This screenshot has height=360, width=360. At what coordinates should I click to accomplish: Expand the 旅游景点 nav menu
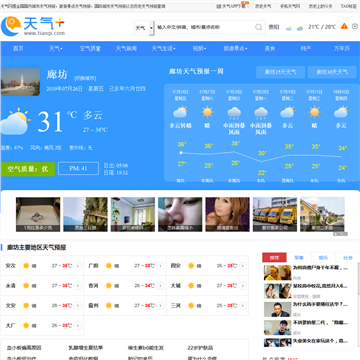(235, 49)
